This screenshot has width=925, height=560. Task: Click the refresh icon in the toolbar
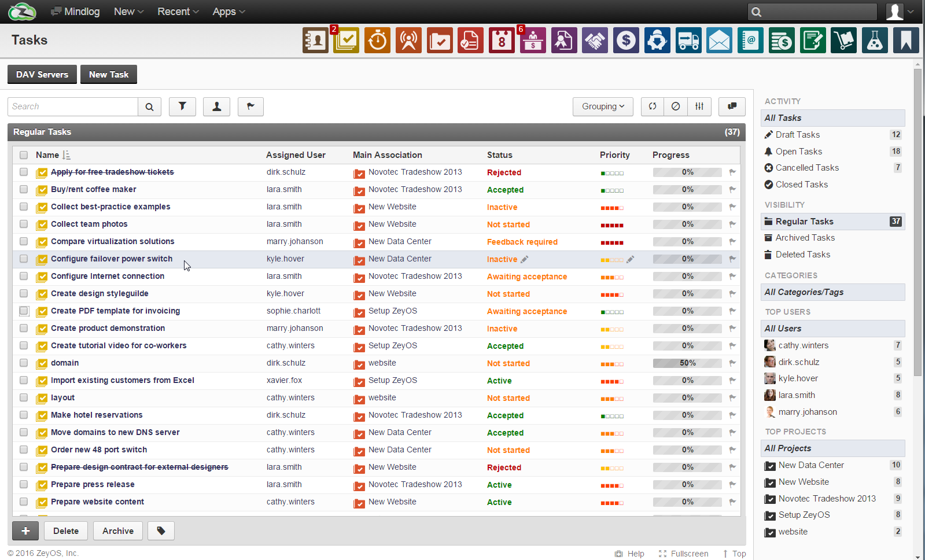click(x=653, y=106)
